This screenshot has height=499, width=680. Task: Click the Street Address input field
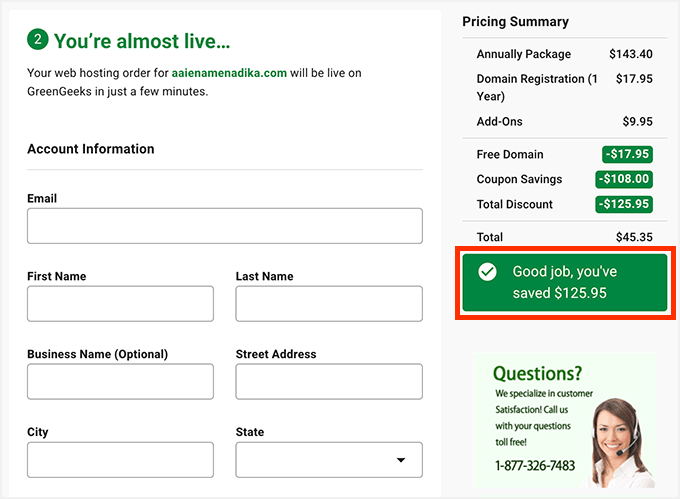tap(329, 382)
